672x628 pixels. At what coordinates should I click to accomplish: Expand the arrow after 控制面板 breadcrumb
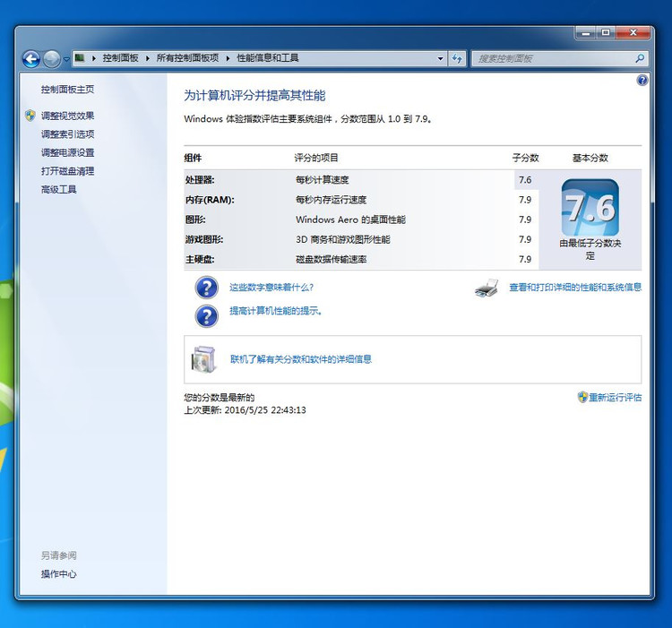[148, 58]
